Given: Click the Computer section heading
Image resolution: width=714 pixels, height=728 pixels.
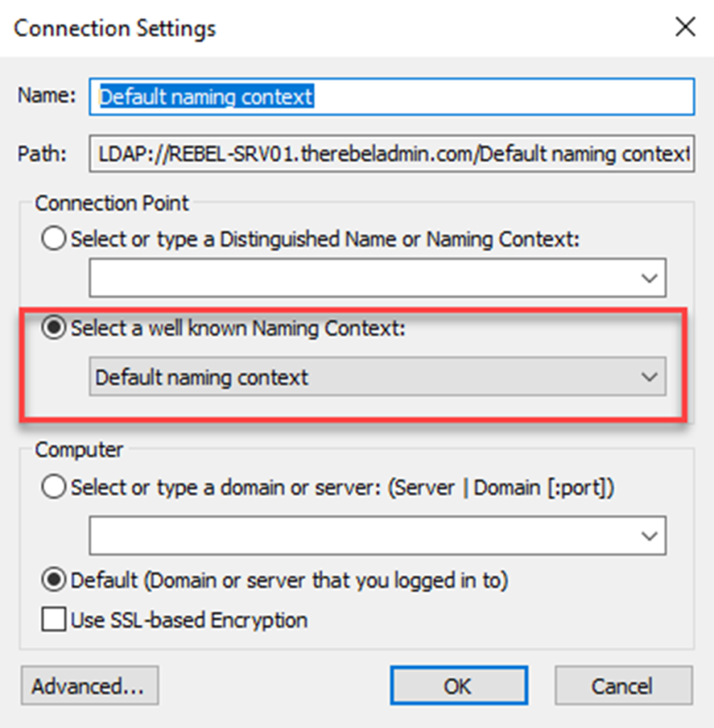Looking at the screenshot, I should (78, 450).
